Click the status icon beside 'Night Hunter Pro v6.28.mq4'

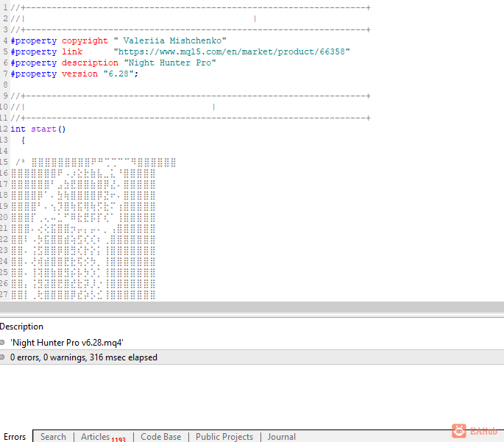[x=2, y=343]
